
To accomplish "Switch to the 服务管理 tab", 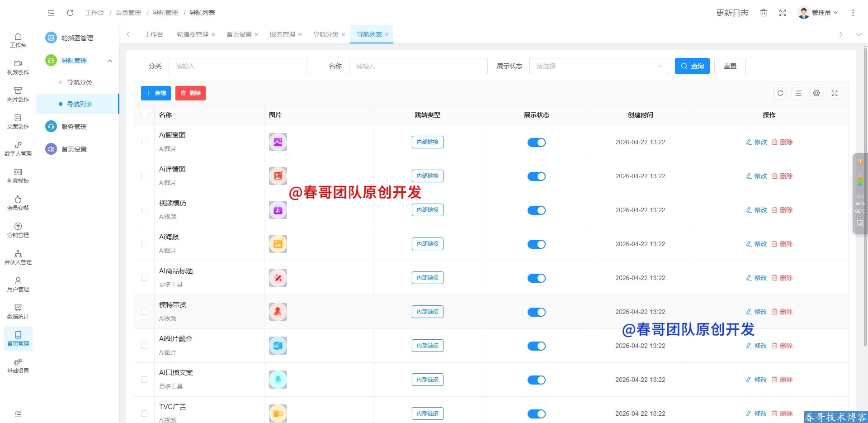I will tap(283, 34).
